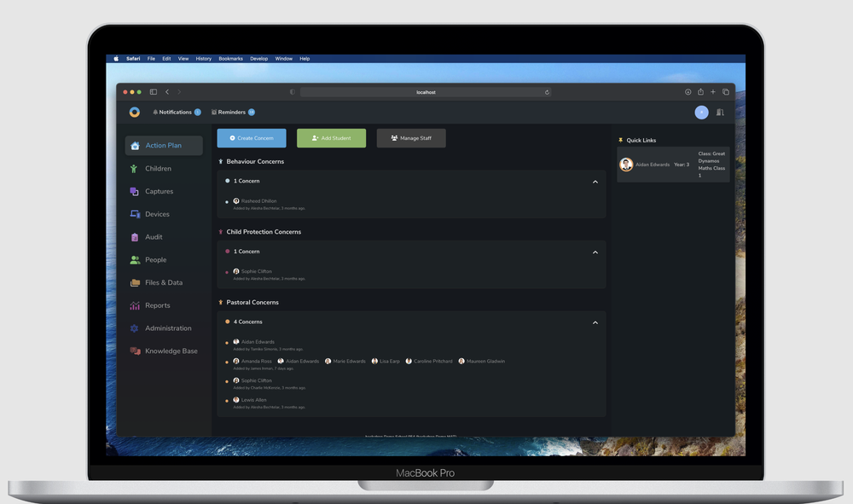The height and width of the screenshot is (504, 853).
Task: Open the Action Plan sidebar page
Action: (164, 146)
